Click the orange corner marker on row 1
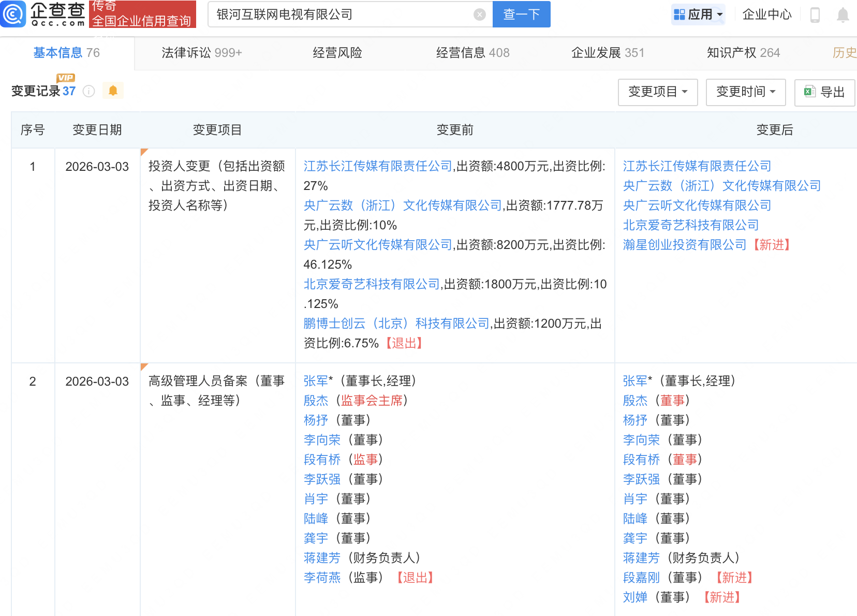The width and height of the screenshot is (857, 616). (144, 152)
